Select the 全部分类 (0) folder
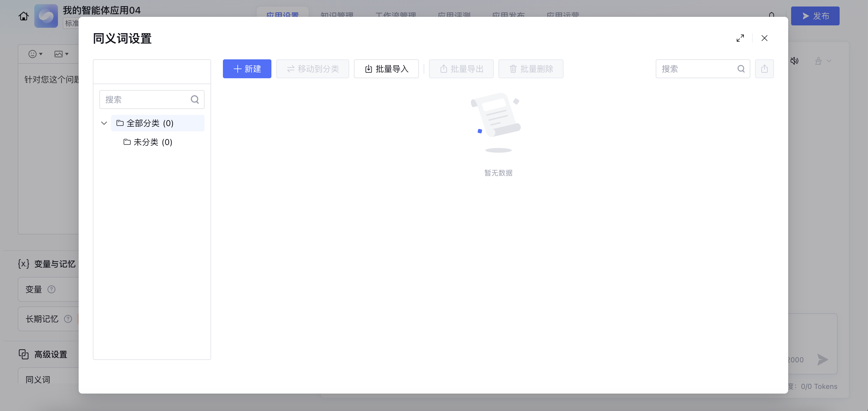Viewport: 868px width, 411px height. point(150,123)
